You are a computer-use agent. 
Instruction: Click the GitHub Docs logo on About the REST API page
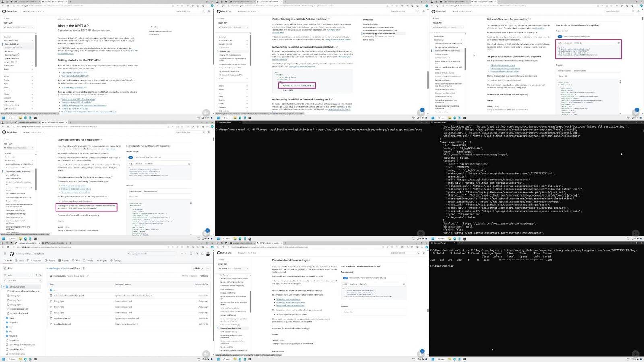tap(10, 12)
